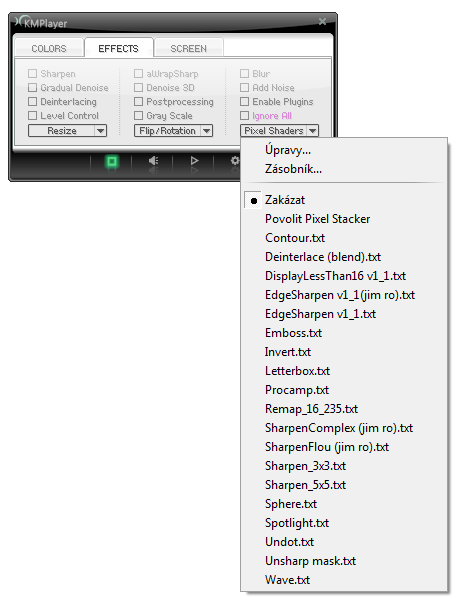Check the Gray Scale option
The width and height of the screenshot is (456, 602).
[x=139, y=115]
